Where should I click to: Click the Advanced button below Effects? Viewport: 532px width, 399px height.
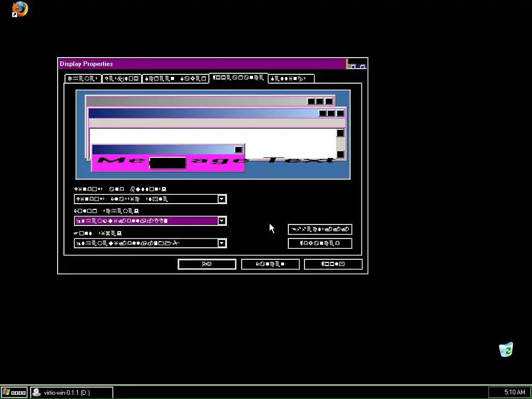(x=320, y=243)
